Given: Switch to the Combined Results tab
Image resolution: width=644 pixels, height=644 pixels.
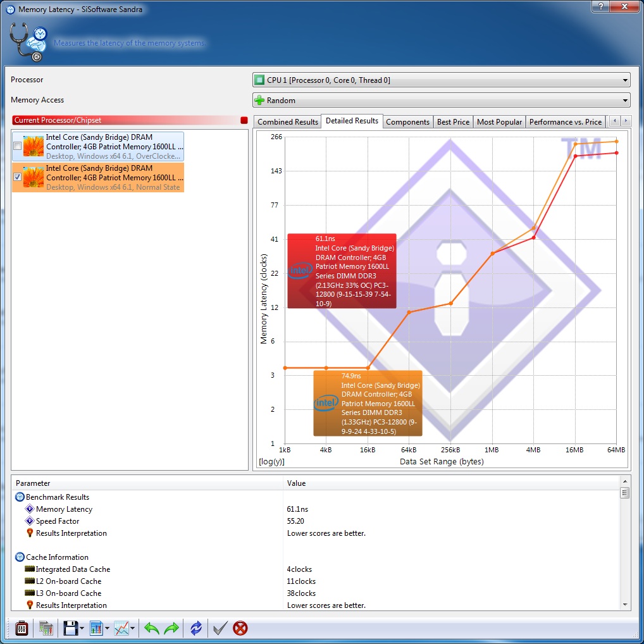Looking at the screenshot, I should [288, 122].
